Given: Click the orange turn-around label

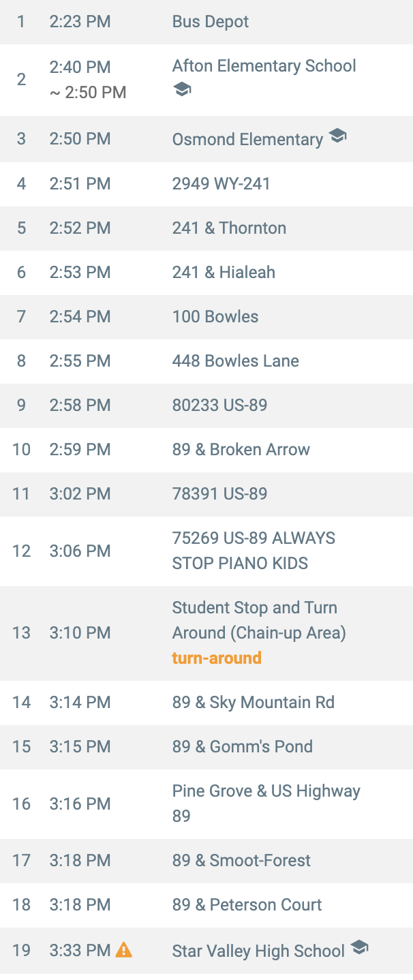Looking at the screenshot, I should tap(217, 658).
